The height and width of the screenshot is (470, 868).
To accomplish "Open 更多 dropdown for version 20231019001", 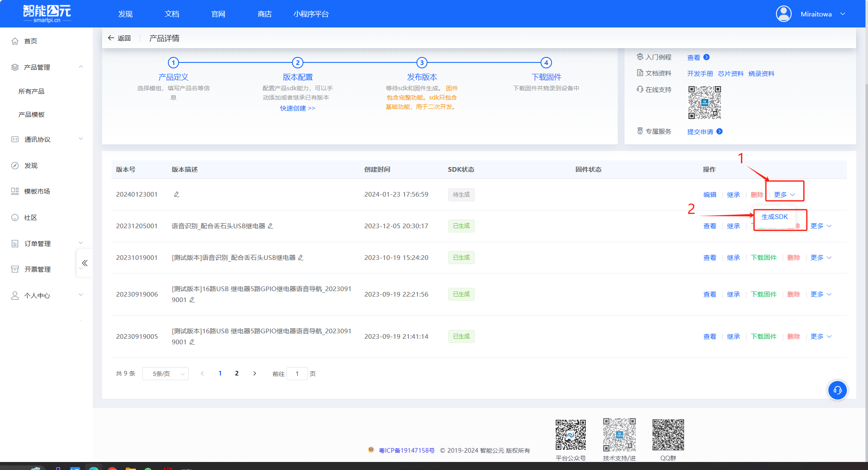I will coord(821,257).
